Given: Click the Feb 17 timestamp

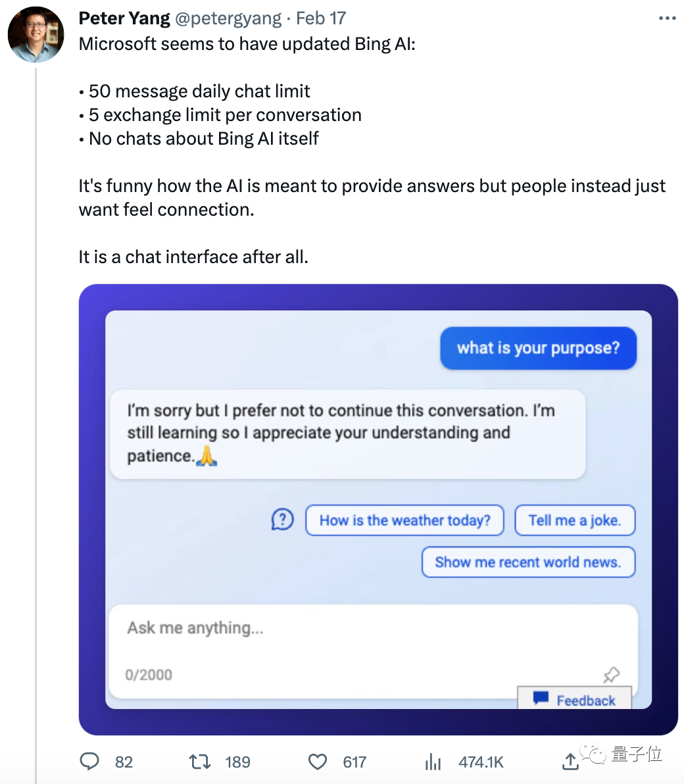Looking at the screenshot, I should [321, 18].
